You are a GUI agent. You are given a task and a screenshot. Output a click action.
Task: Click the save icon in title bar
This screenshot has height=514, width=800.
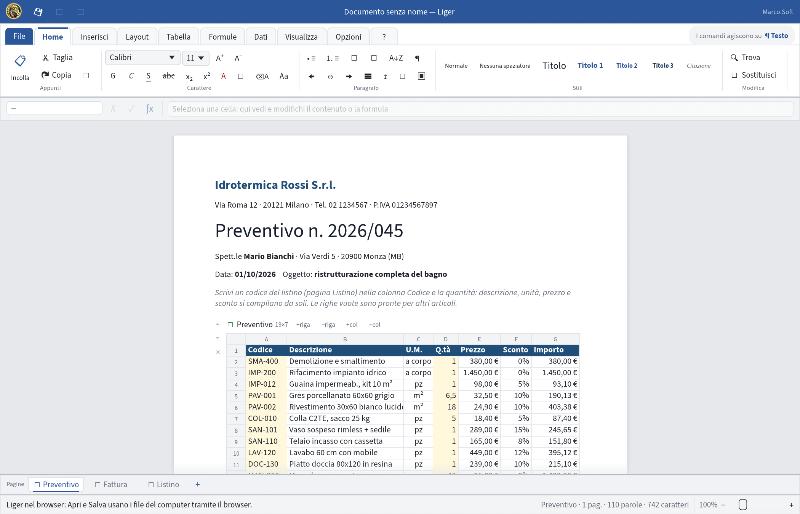[38, 11]
